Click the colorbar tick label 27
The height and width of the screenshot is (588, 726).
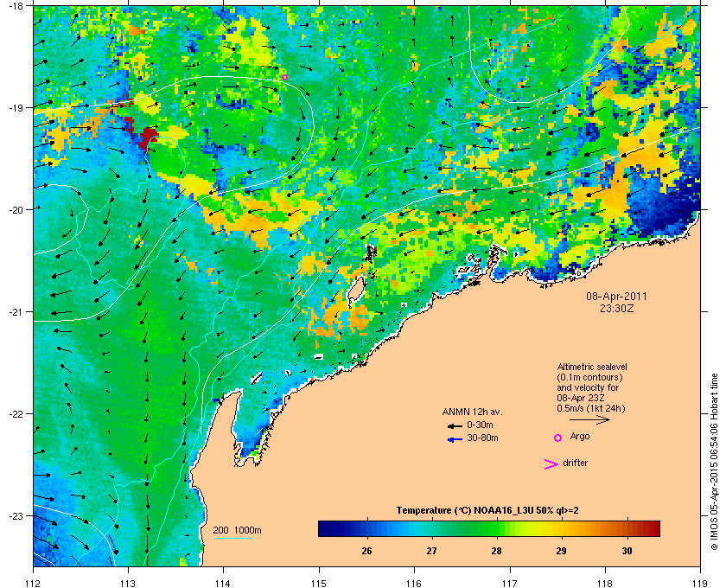431,551
